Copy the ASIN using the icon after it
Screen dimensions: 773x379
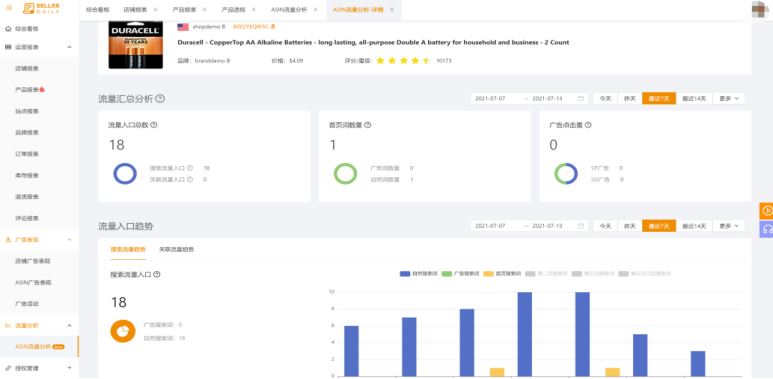point(273,27)
